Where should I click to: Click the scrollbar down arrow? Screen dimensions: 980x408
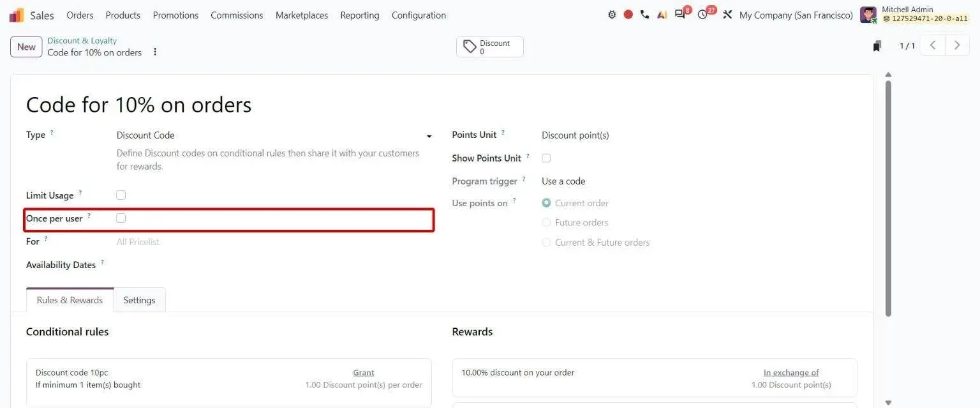pyautogui.click(x=888, y=402)
